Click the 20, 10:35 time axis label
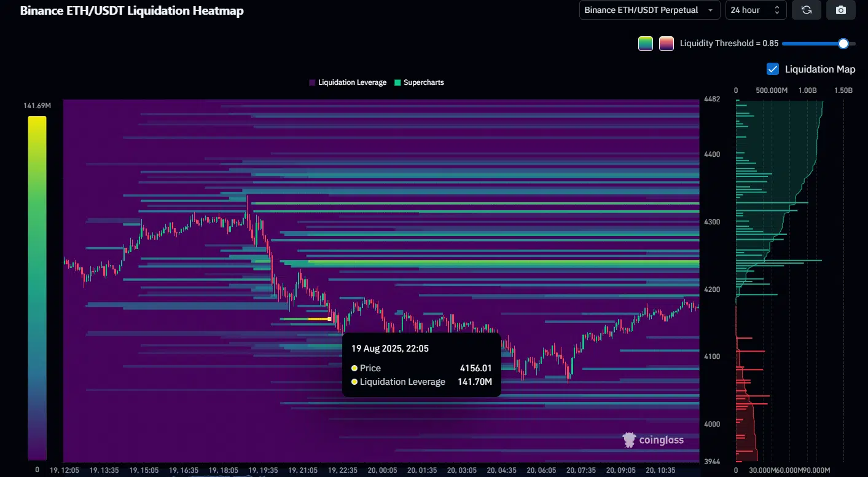This screenshot has height=477, width=868. tap(660, 470)
